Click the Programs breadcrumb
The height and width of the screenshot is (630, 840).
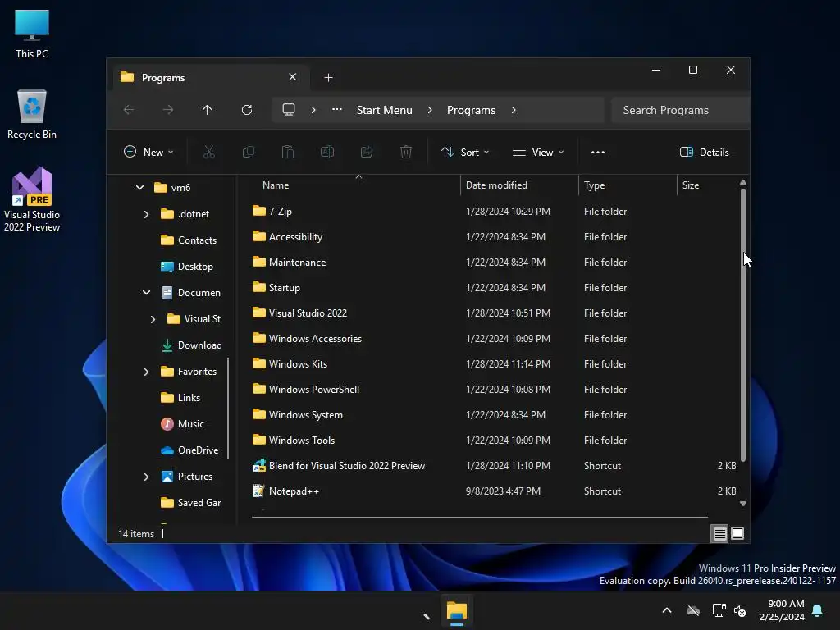point(472,110)
